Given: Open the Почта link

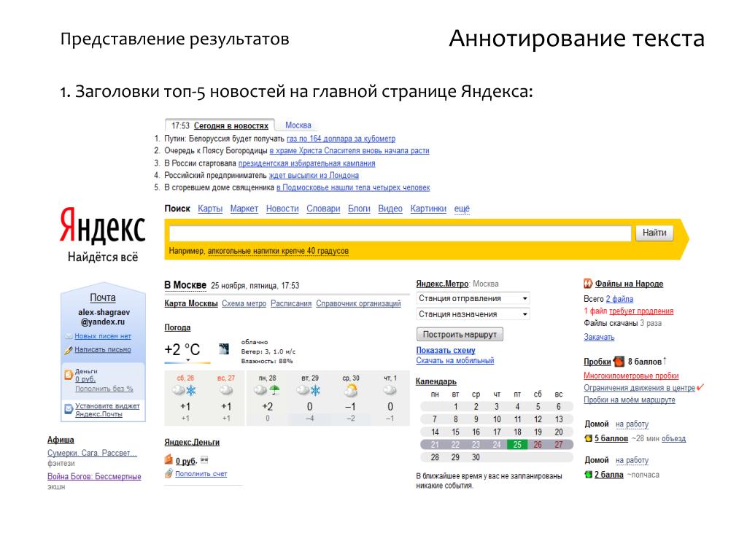Looking at the screenshot, I should pos(103,297).
